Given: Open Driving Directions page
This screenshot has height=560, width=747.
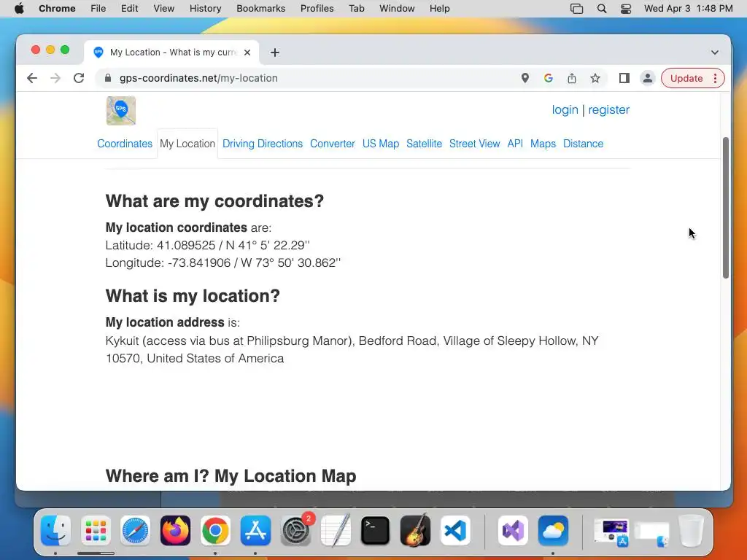Looking at the screenshot, I should point(263,144).
